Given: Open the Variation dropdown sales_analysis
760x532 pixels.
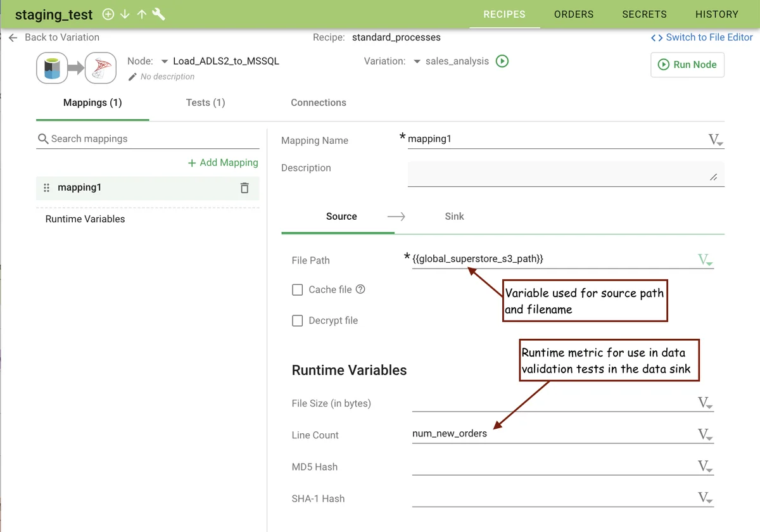Looking at the screenshot, I should 417,61.
